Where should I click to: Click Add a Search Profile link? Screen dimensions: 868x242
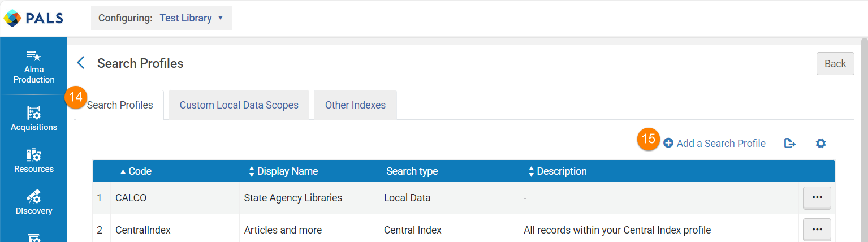tap(714, 144)
